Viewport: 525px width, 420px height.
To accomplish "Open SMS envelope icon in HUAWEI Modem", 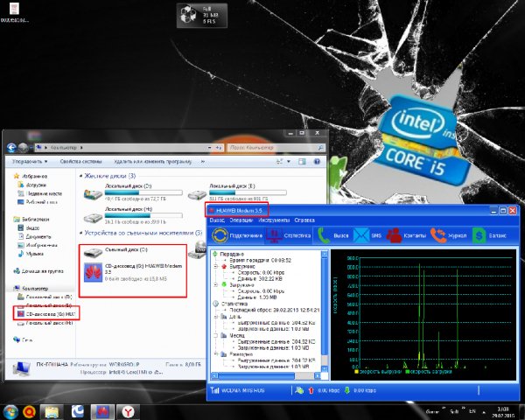I will pyautogui.click(x=361, y=235).
